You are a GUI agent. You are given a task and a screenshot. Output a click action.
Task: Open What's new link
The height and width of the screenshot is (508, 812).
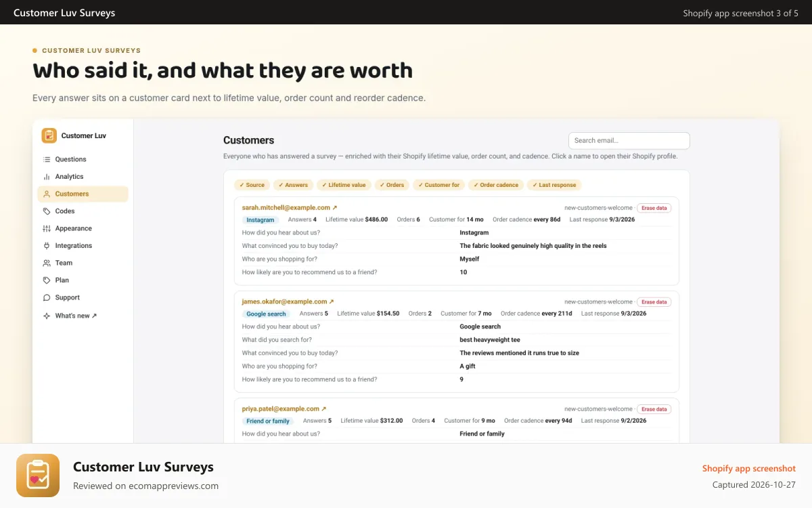coord(83,316)
